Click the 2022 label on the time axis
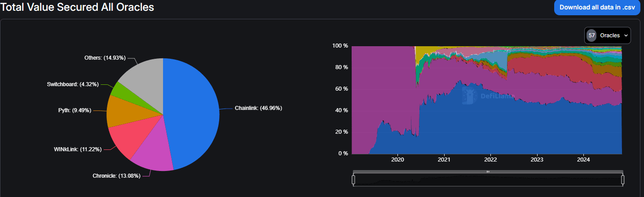 [490, 160]
